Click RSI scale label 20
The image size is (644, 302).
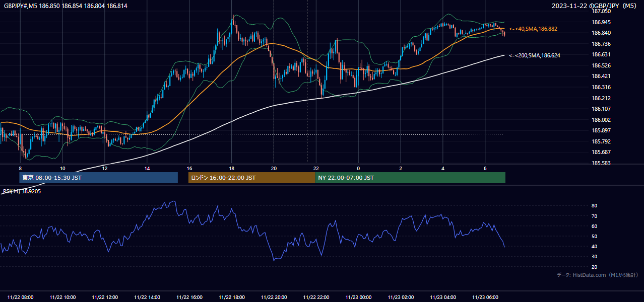(x=595, y=267)
